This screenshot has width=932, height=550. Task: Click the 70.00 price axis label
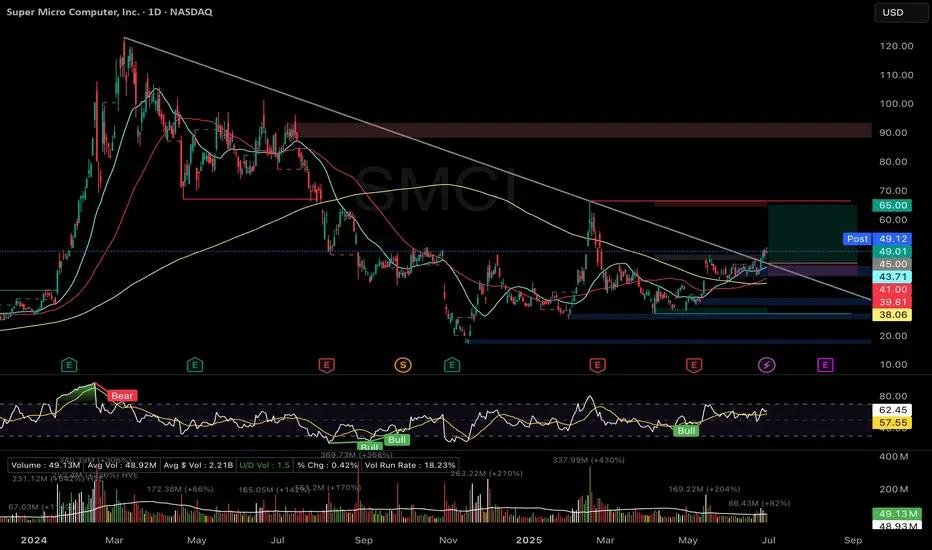coord(893,191)
